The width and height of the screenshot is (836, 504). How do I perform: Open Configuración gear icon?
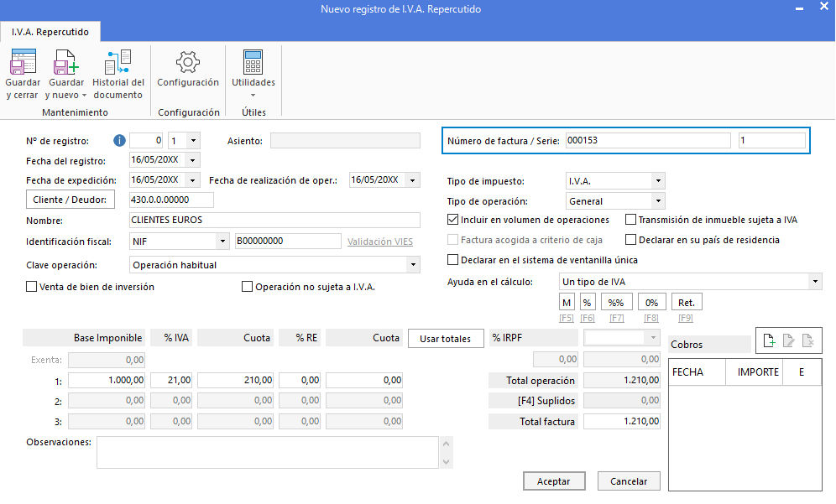(188, 62)
